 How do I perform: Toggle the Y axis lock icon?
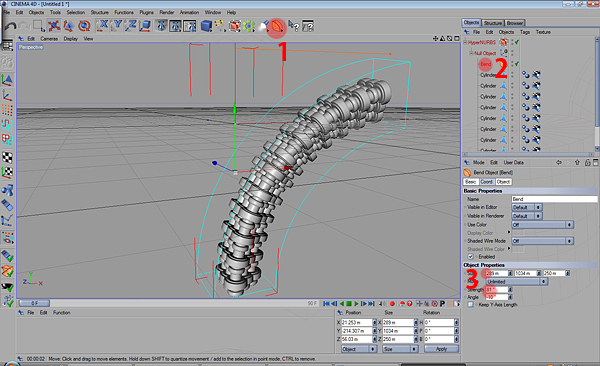coord(116,26)
